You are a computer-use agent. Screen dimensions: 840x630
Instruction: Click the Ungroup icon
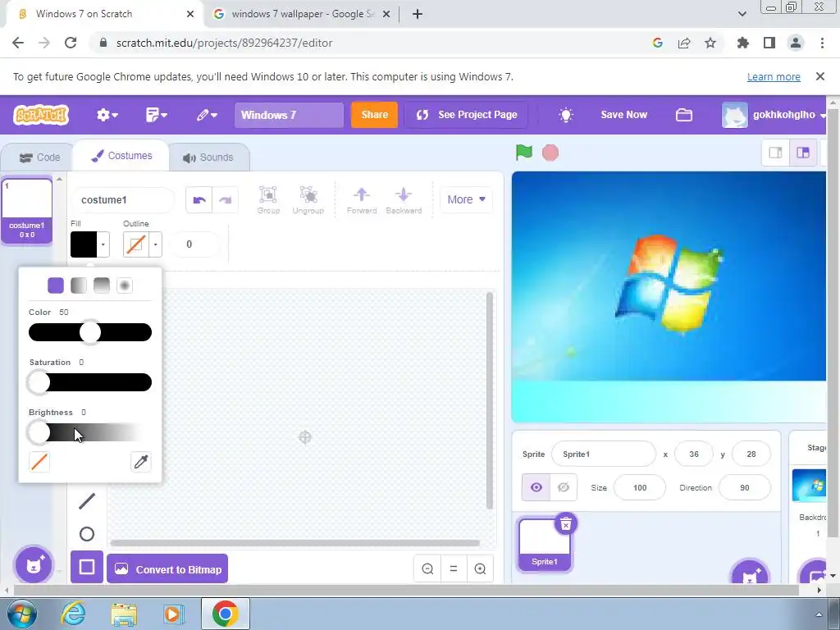click(x=308, y=200)
